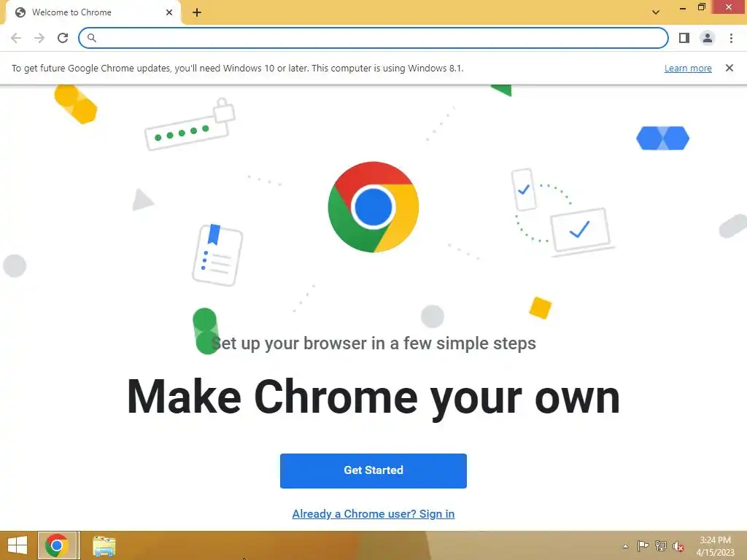
Task: Close the Welcome to Chrome tab
Action: [169, 12]
